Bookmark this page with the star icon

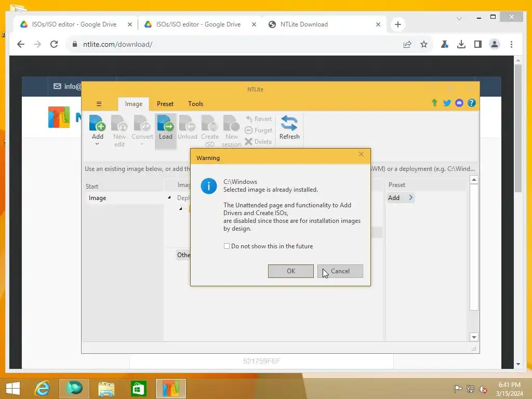coord(424,44)
